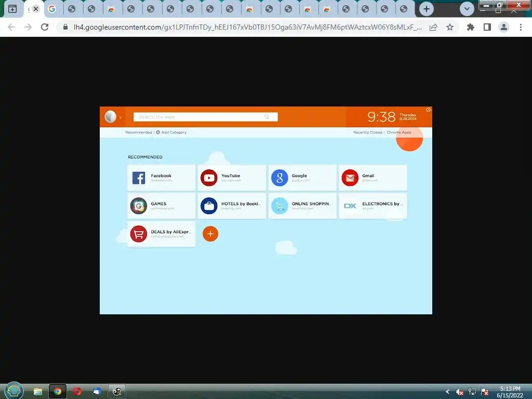Bookmark this page with the star

pyautogui.click(x=450, y=27)
